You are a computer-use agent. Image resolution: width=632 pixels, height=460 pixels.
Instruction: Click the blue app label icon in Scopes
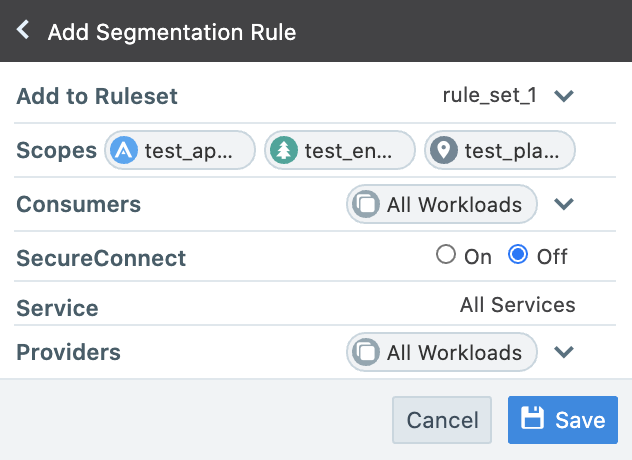[124, 150]
